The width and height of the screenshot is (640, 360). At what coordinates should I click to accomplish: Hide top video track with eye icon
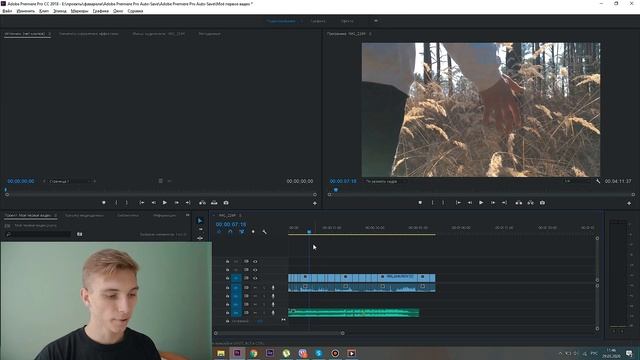[255, 261]
